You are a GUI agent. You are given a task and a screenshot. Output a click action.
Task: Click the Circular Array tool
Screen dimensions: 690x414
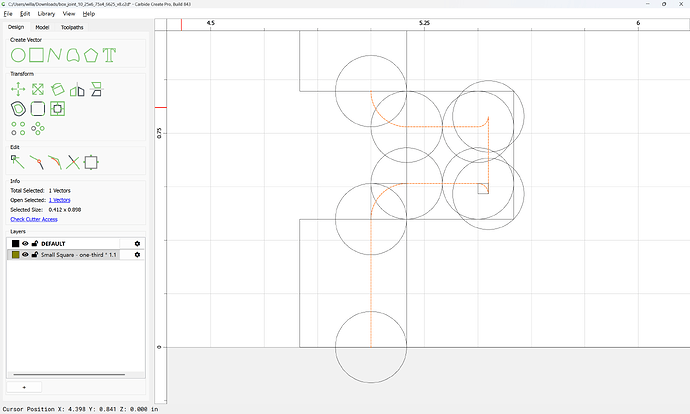pos(38,128)
